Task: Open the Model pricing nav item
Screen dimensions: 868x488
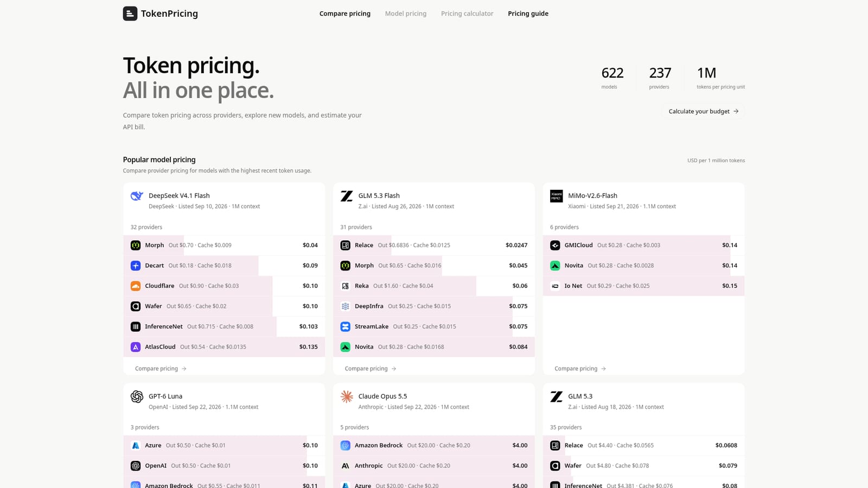Action: click(x=406, y=14)
